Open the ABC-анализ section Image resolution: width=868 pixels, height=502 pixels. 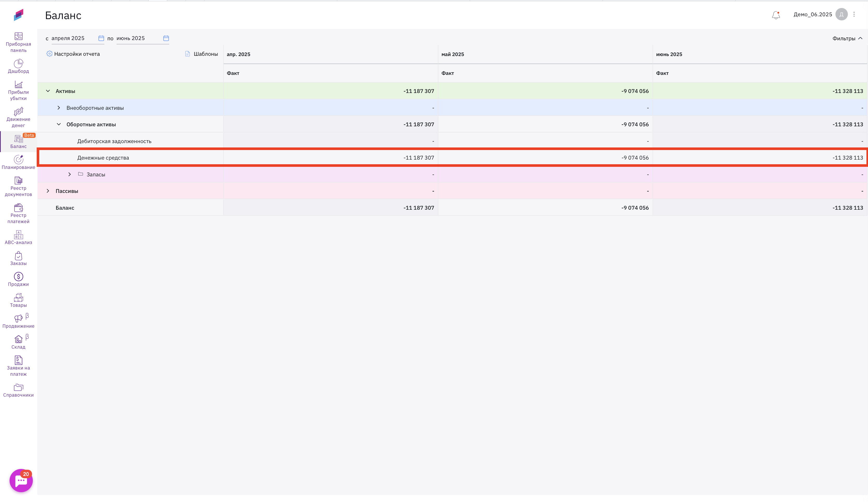[x=18, y=238]
